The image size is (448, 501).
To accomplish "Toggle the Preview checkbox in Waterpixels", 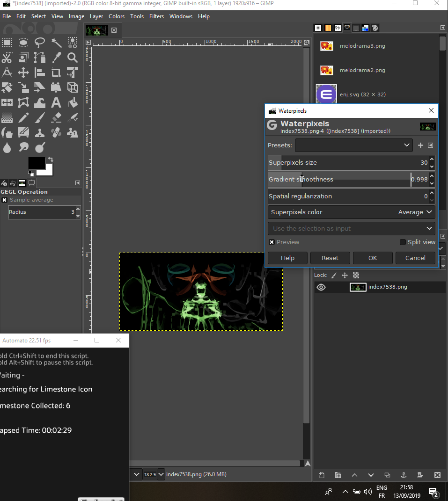I will [272, 242].
